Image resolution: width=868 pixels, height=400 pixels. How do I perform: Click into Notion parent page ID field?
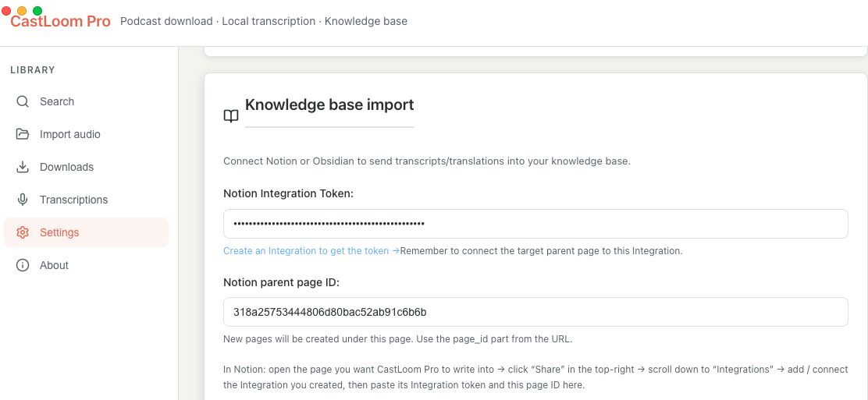point(535,312)
